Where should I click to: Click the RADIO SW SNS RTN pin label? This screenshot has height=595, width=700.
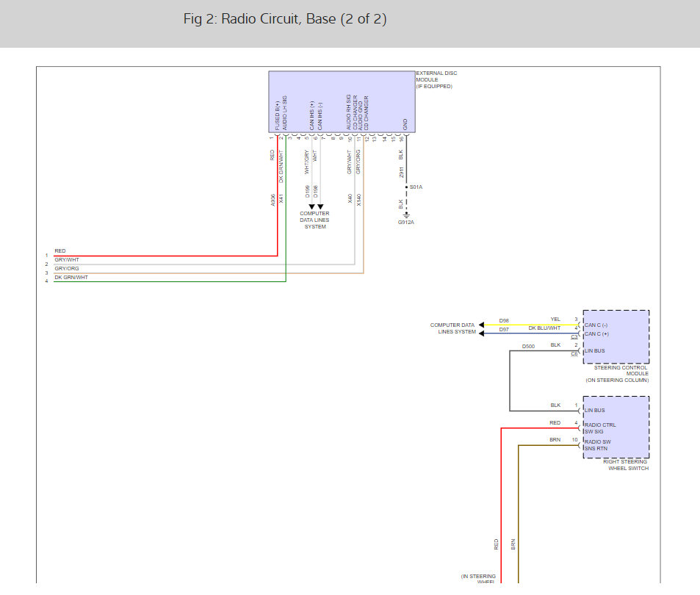[599, 444]
